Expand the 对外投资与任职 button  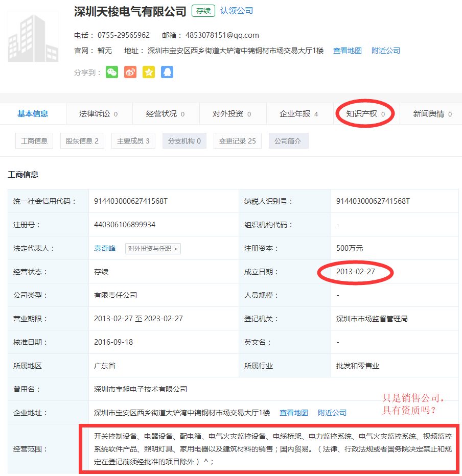click(153, 249)
